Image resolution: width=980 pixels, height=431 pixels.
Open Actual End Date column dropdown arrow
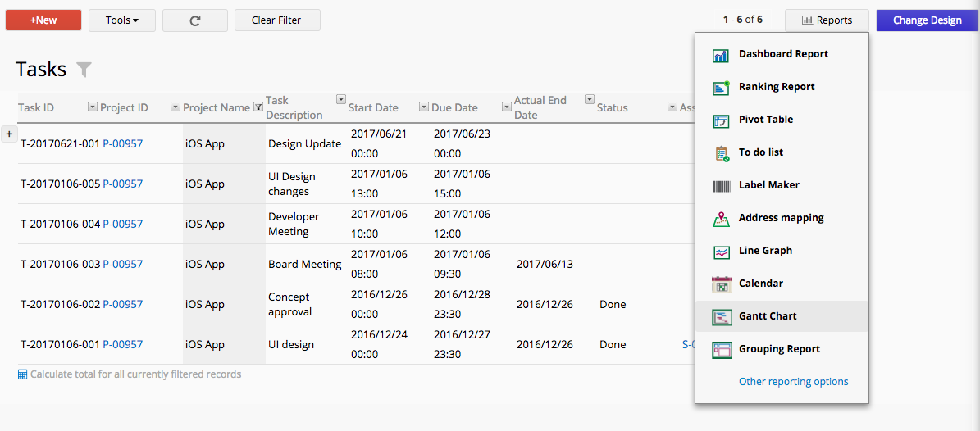coord(590,98)
